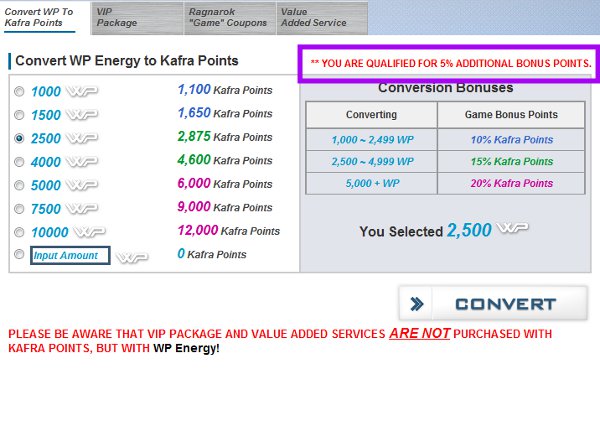Click the 10% Kafra Points cell
Image resolution: width=600 pixels, height=426 pixels.
tap(512, 140)
